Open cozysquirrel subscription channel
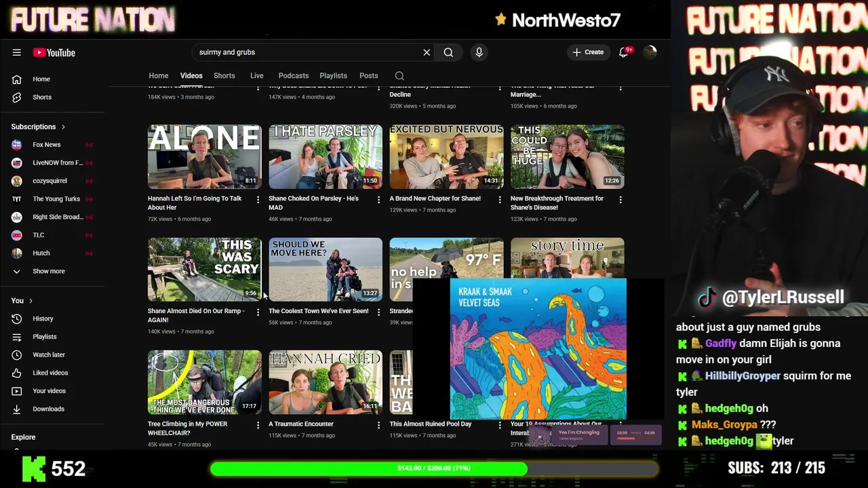 (x=52, y=181)
